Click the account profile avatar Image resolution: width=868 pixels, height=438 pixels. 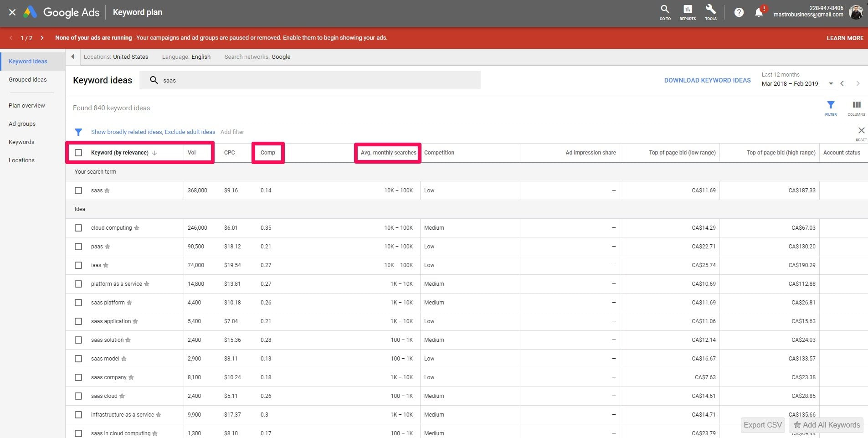tap(856, 12)
